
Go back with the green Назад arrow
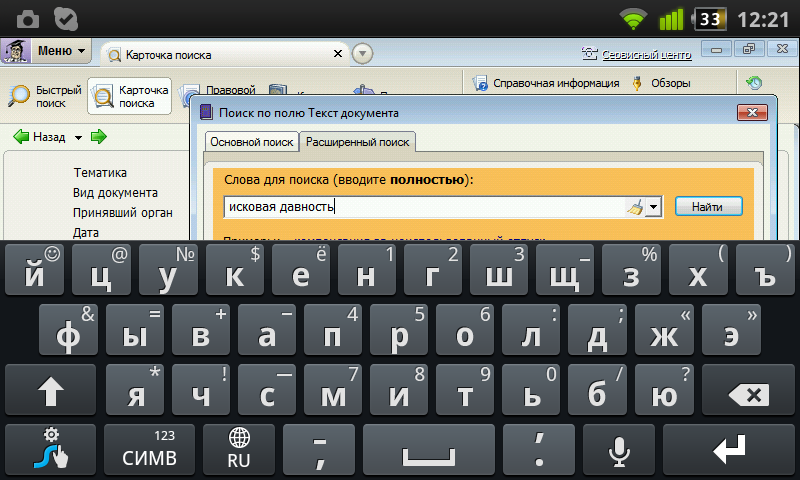pyautogui.click(x=39, y=137)
